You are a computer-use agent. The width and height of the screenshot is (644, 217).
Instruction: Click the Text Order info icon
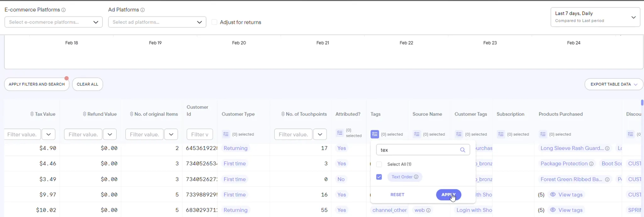(416, 177)
